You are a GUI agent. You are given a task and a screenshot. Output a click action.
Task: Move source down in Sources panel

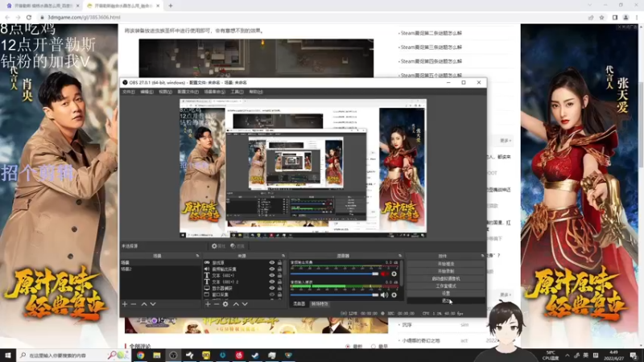coord(245,304)
